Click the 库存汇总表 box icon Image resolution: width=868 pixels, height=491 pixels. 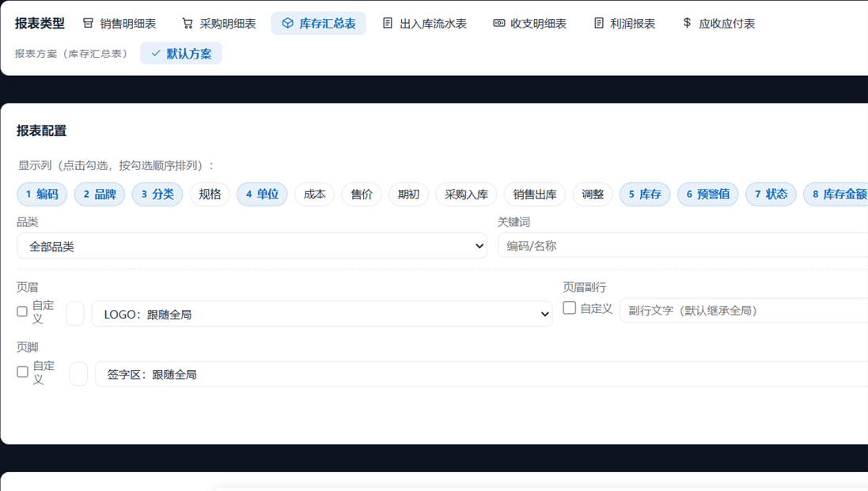(287, 23)
